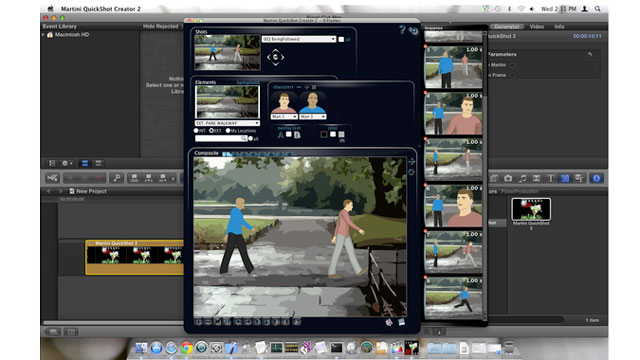Select Martini QuickShot 2 generator thumbnail
The width and height of the screenshot is (640, 360).
point(531,209)
